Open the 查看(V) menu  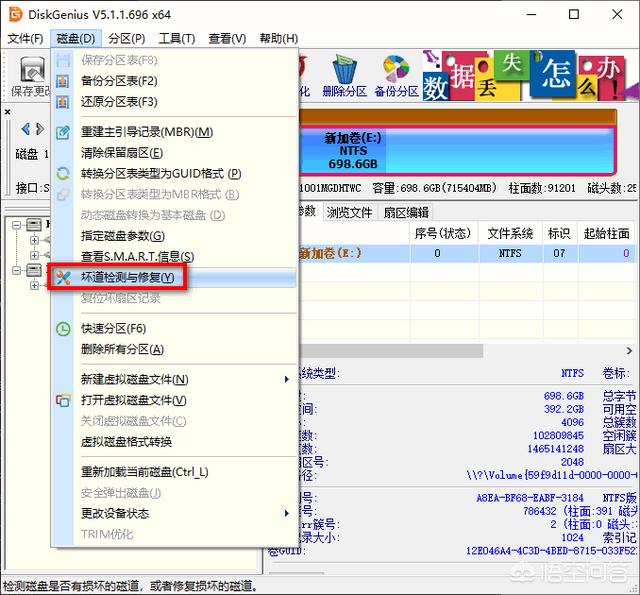[x=227, y=39]
